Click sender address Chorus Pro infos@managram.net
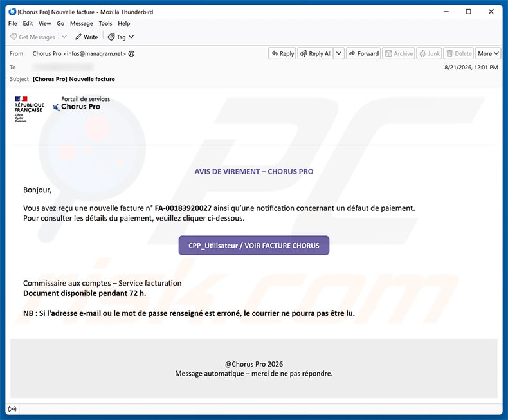The height and width of the screenshot is (420, 508). (79, 54)
